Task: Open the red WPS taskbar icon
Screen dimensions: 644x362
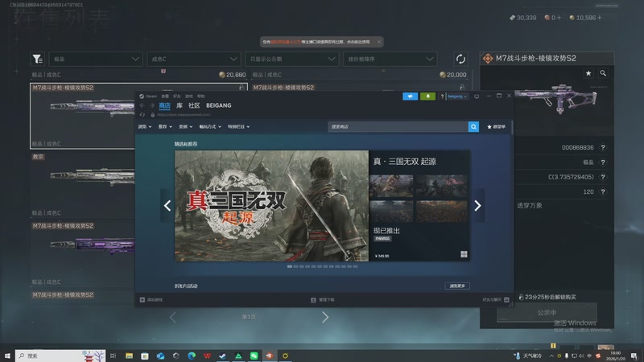Action: [x=207, y=356]
